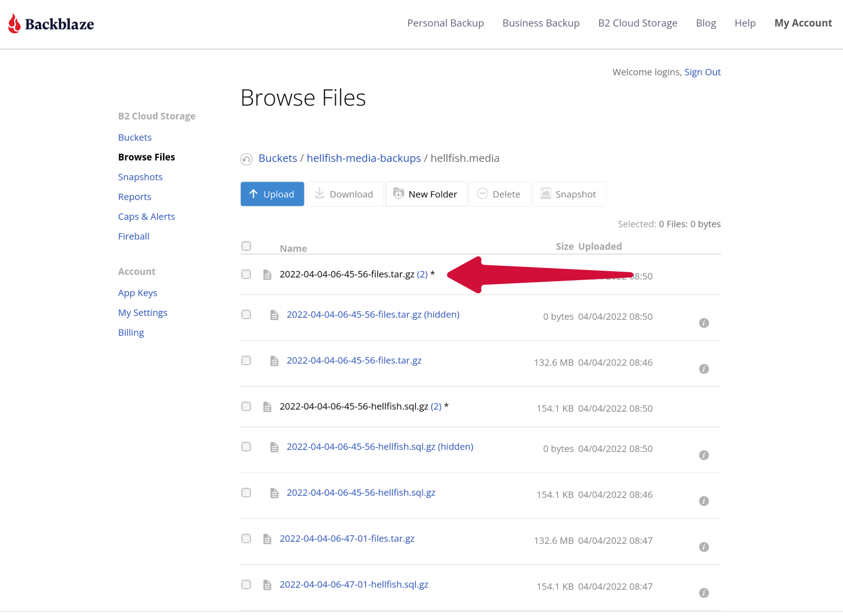The width and height of the screenshot is (843, 616).
Task: Click the Download button
Action: click(345, 194)
